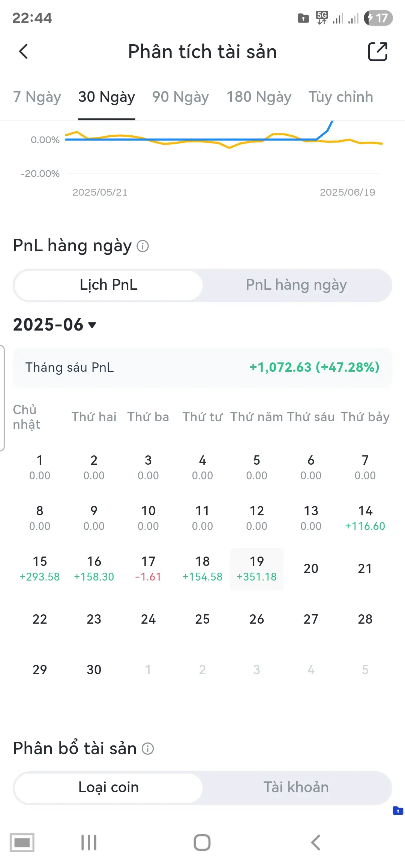This screenshot has width=405, height=868.
Task: Select the 7 Ngày tab
Action: [37, 97]
